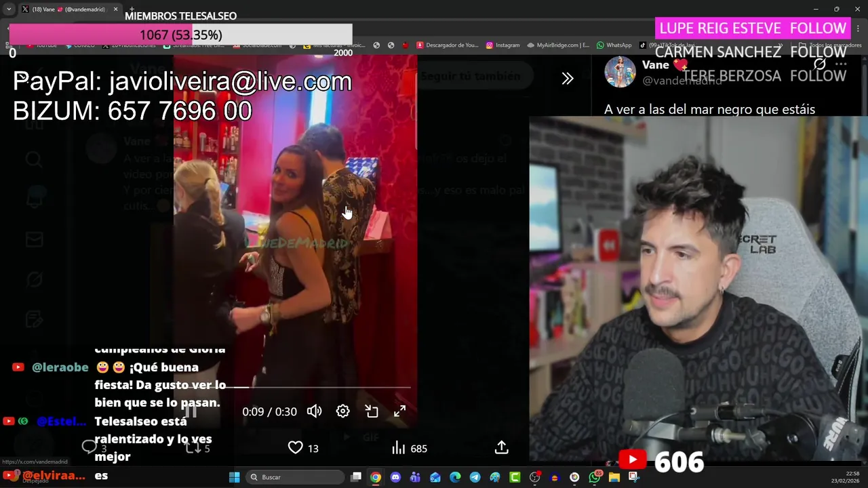This screenshot has height=488, width=868.
Task: Open Microsoft Teams from the taskbar
Action: tap(415, 477)
